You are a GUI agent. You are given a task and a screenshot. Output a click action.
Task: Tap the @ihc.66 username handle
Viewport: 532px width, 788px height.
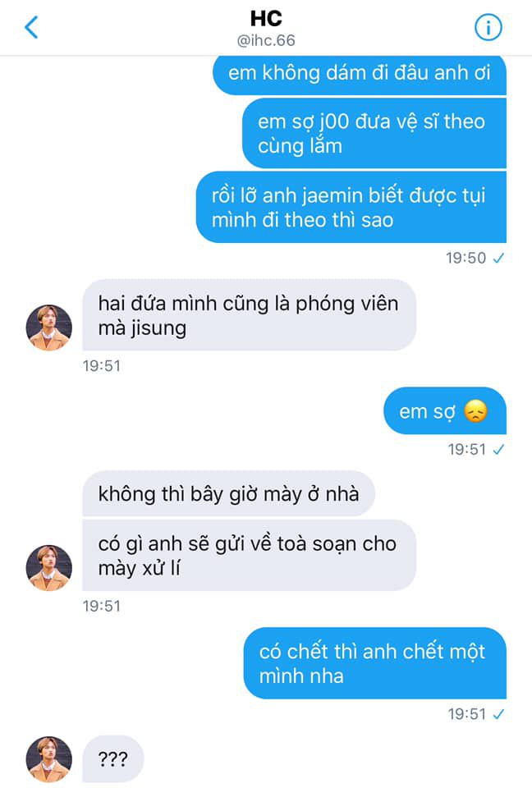pyautogui.click(x=266, y=40)
